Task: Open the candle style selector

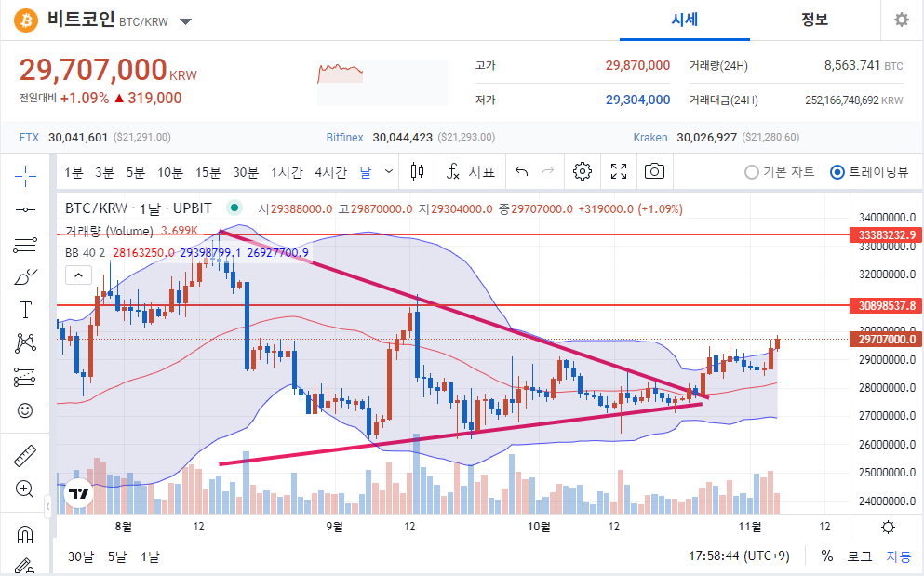Action: pyautogui.click(x=416, y=171)
